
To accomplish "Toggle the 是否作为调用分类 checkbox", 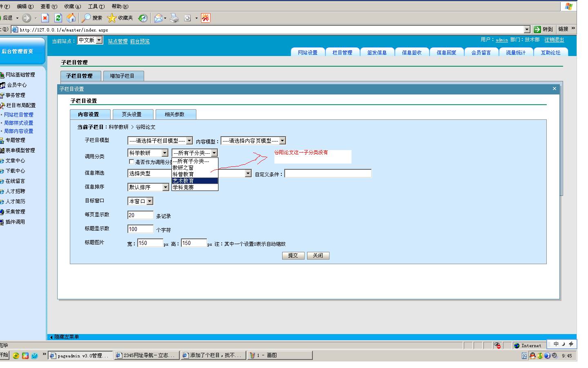I will tap(131, 162).
